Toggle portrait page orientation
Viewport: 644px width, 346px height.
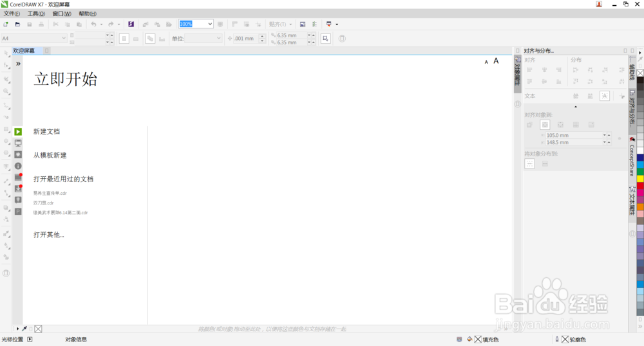click(124, 39)
